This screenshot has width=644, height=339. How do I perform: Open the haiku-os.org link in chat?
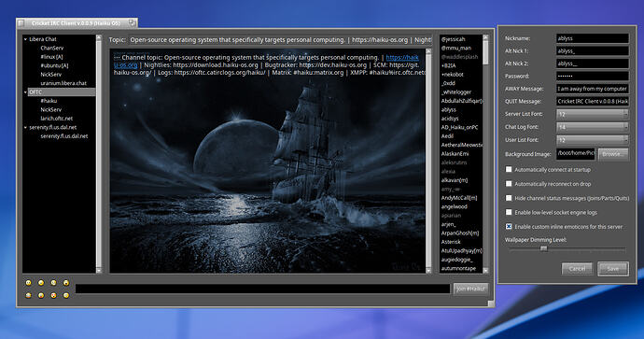click(402, 58)
